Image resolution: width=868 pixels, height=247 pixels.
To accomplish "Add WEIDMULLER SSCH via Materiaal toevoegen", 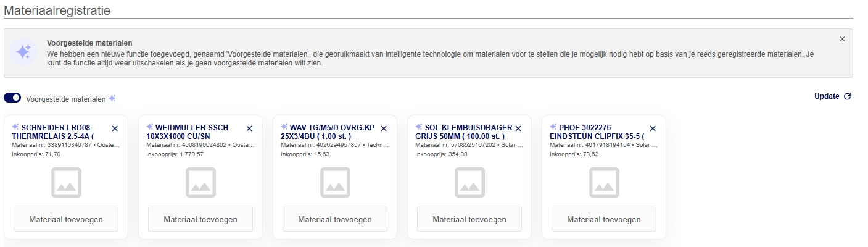I will click(200, 219).
